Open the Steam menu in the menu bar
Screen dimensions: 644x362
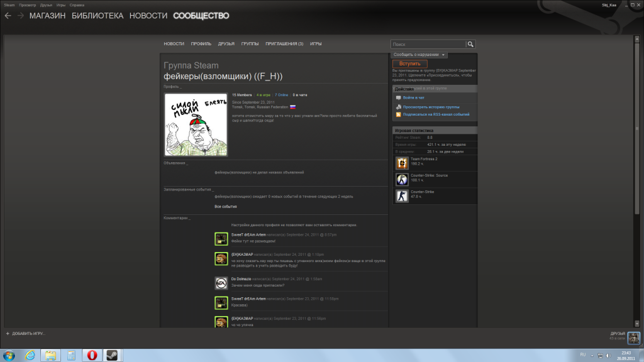[9, 5]
